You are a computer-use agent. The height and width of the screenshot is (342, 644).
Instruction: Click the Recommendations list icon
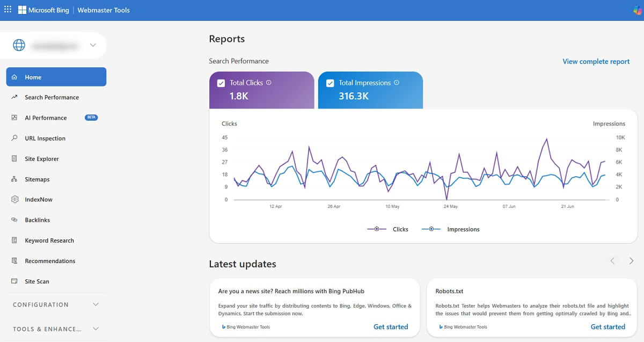pyautogui.click(x=14, y=261)
